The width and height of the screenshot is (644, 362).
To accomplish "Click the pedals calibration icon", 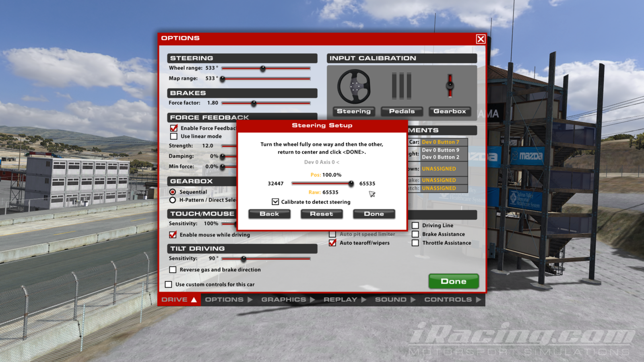I will point(402,86).
